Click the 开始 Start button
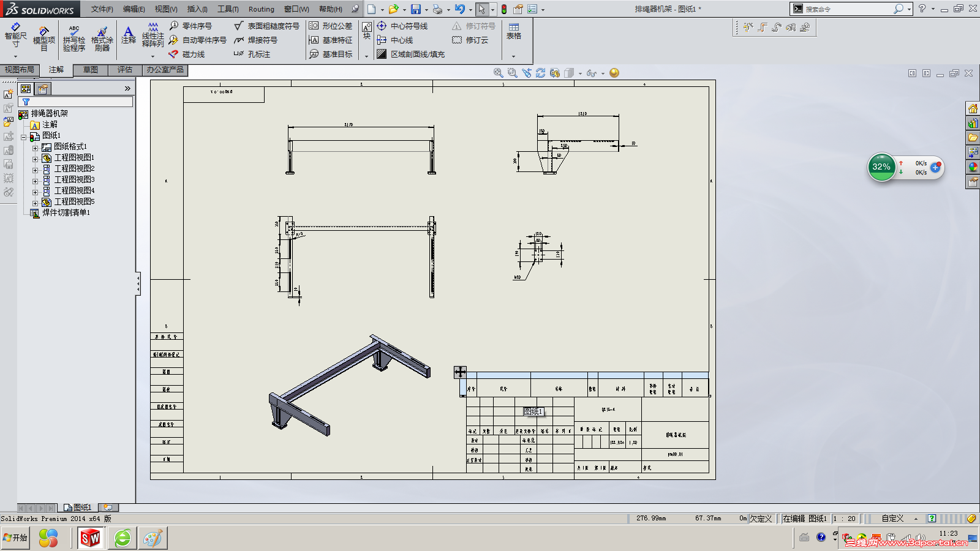Image resolution: width=980 pixels, height=551 pixels. click(x=15, y=538)
